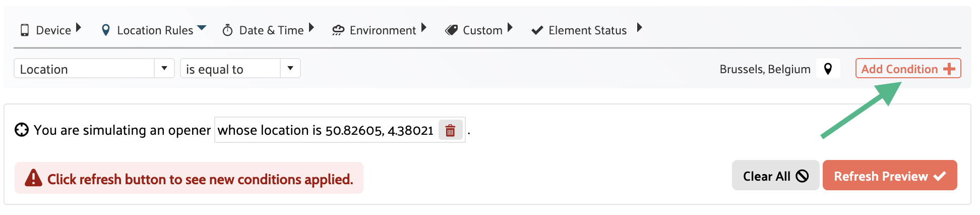Open the Location field dropdown
980x215 pixels.
click(x=164, y=68)
